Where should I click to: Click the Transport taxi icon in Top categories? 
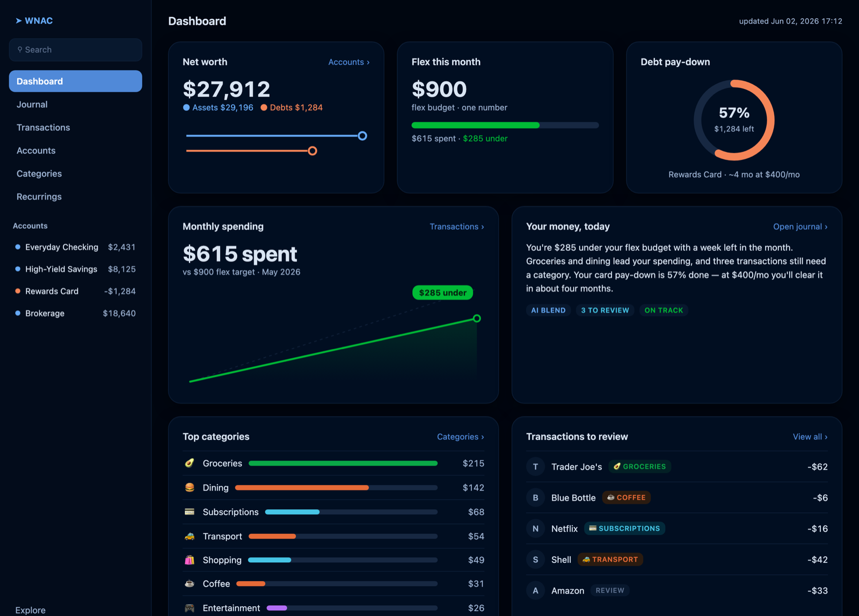pyautogui.click(x=190, y=536)
